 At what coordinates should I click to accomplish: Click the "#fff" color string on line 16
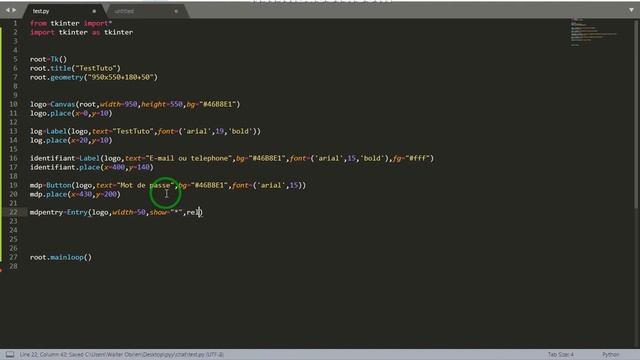tap(418, 158)
